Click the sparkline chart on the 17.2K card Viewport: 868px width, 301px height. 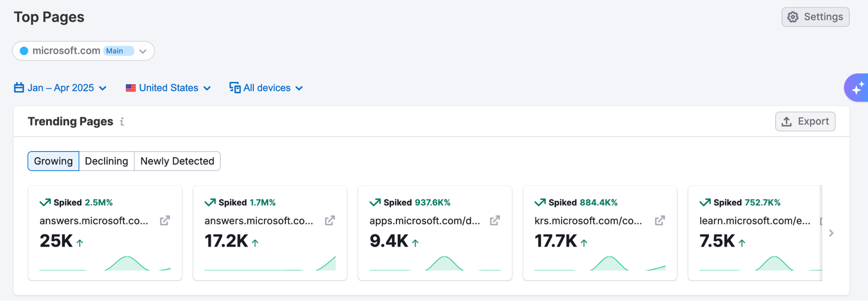coord(270,263)
